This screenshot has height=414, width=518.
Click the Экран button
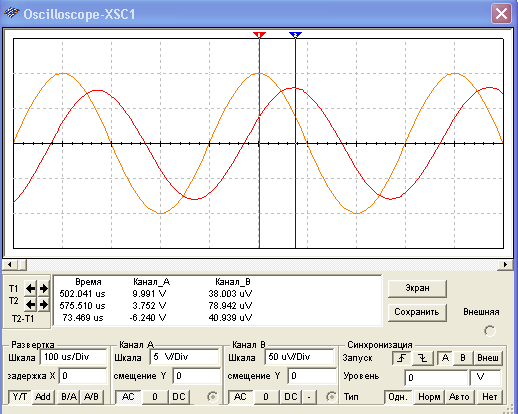[x=417, y=288]
